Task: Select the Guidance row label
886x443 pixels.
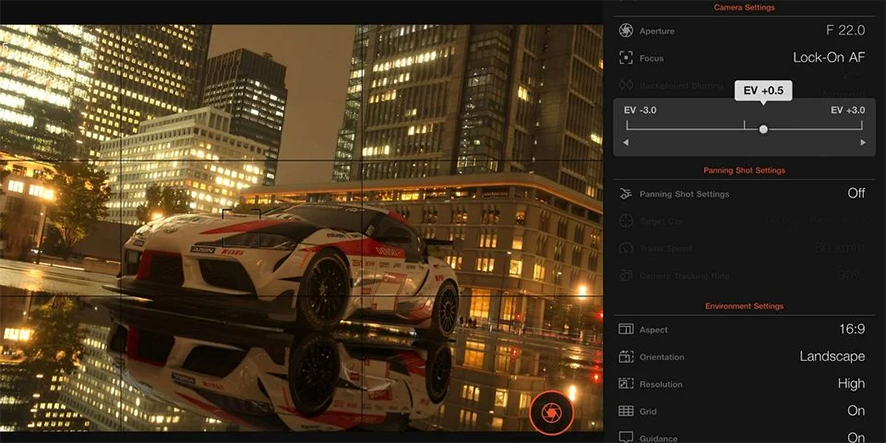Action: pyautogui.click(x=659, y=438)
